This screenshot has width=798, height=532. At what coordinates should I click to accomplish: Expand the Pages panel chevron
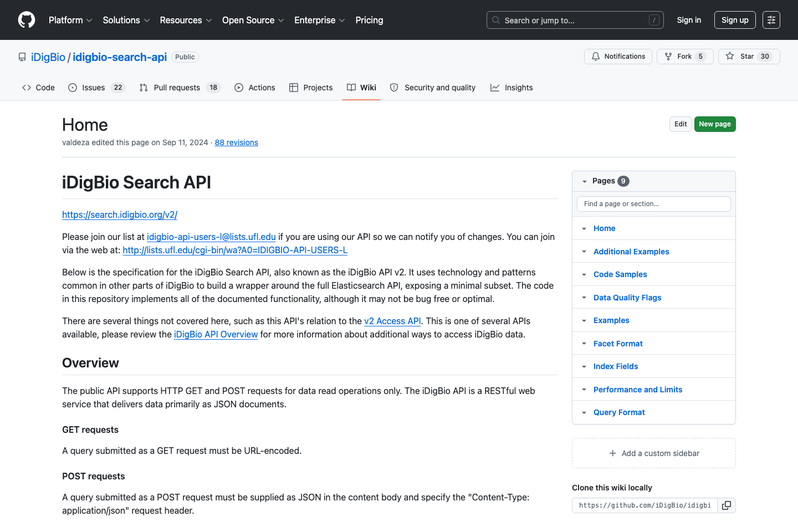[585, 181]
